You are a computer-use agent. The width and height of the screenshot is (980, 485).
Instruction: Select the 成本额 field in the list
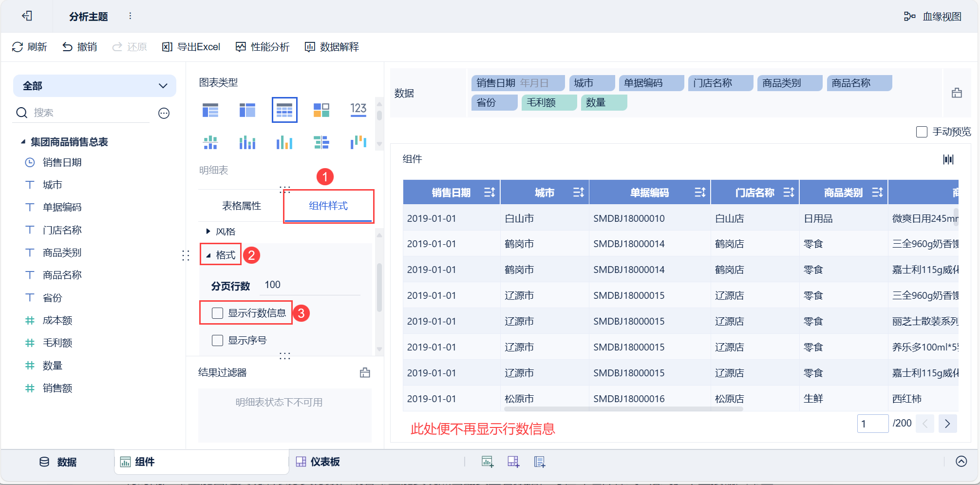[57, 320]
